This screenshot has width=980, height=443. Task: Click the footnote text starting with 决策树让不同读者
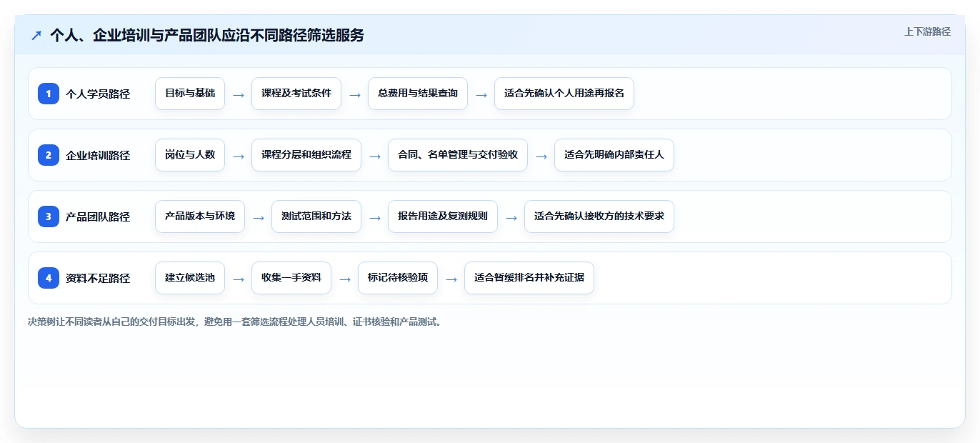[x=235, y=322]
